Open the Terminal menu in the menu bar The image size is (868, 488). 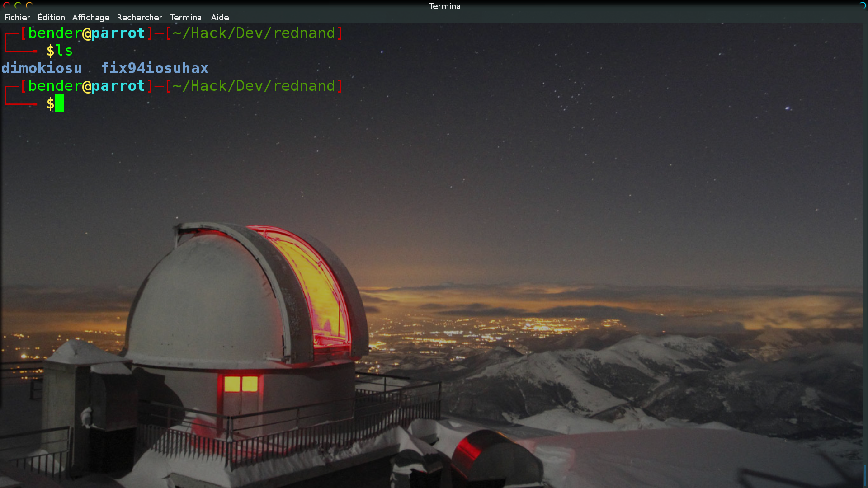pyautogui.click(x=187, y=18)
